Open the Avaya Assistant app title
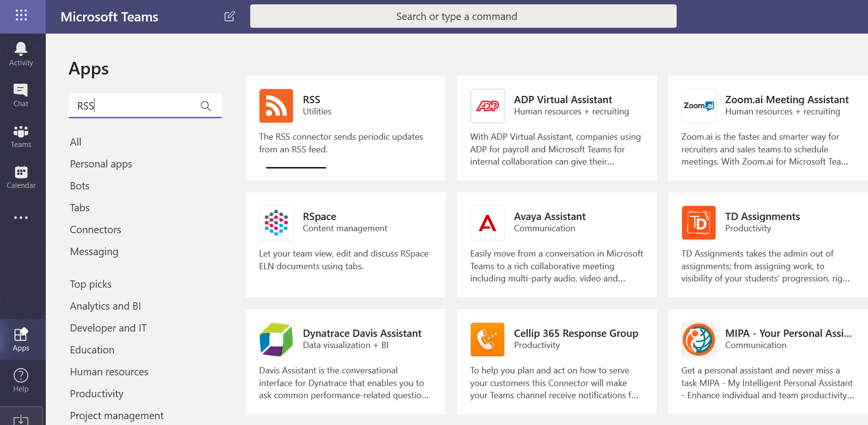 click(x=550, y=217)
